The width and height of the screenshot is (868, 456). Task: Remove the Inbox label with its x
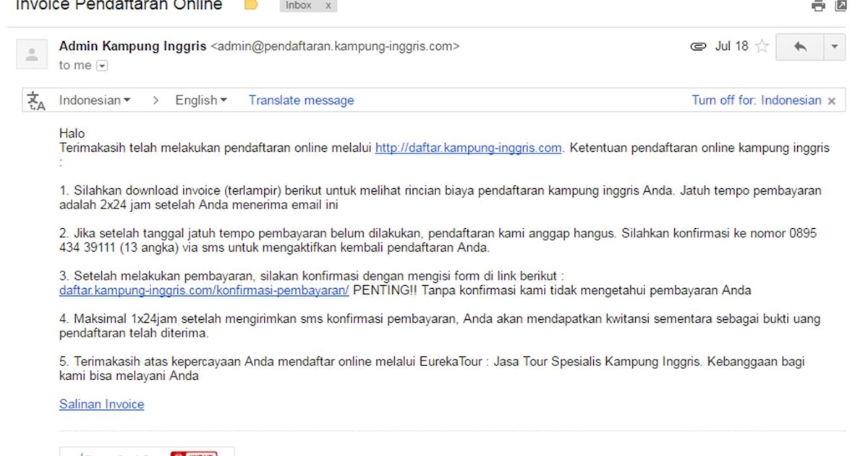328,5
